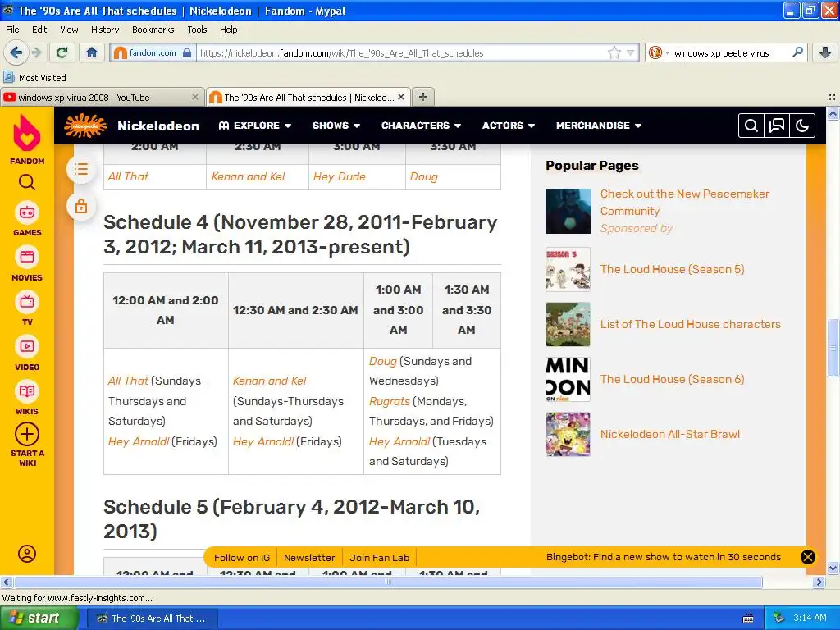
Task: Click Follow on IG button
Action: click(242, 558)
